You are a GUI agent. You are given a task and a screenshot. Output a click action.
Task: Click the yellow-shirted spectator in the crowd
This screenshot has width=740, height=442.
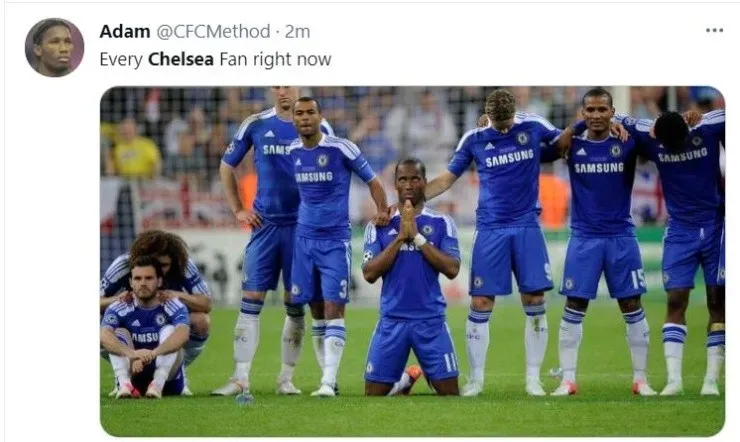[x=134, y=149]
